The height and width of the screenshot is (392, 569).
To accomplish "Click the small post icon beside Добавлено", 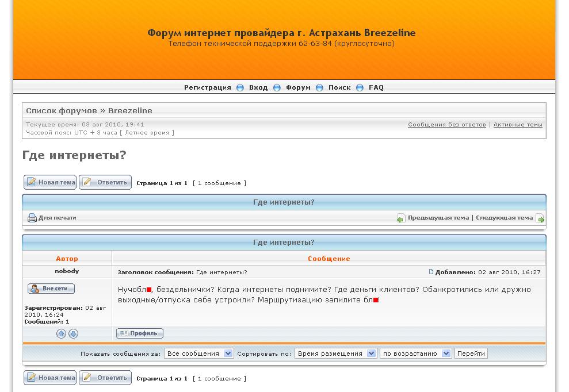I will click(431, 272).
